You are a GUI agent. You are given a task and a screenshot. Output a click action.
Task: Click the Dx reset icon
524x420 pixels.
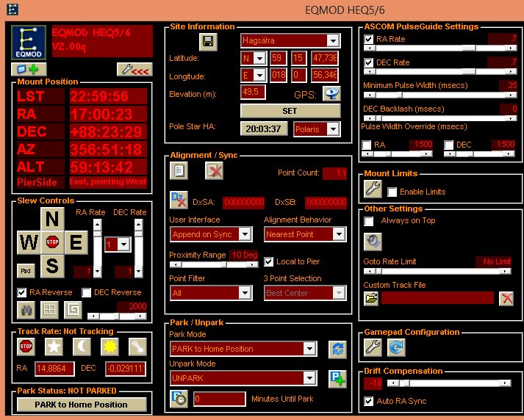[x=179, y=200]
